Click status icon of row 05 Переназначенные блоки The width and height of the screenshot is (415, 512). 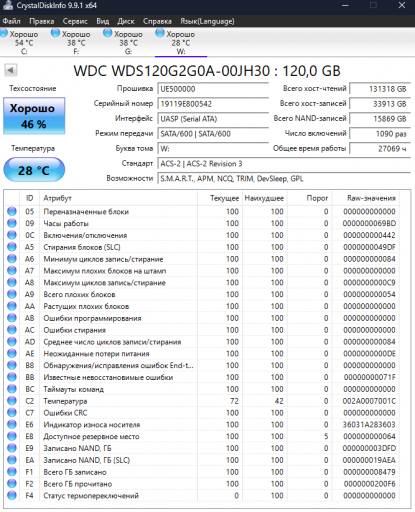click(x=12, y=211)
